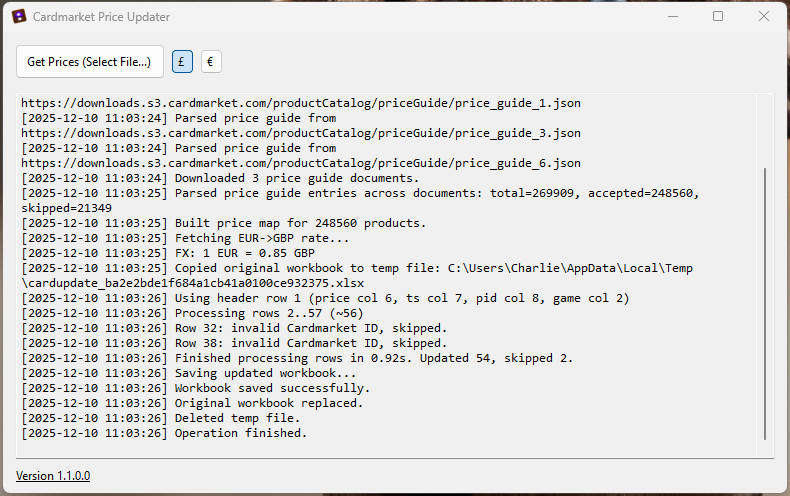Close the Cardmarket Price Updater window

764,17
